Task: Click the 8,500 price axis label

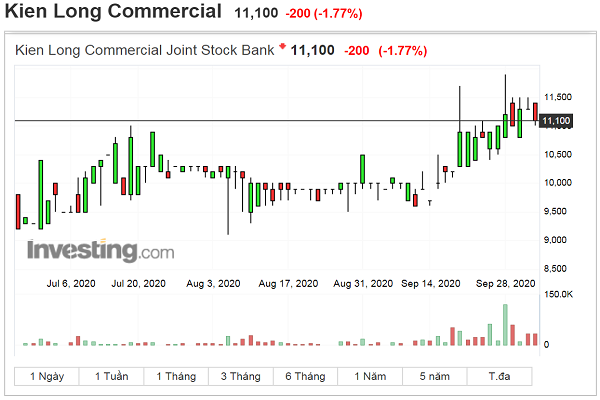Action: (555, 269)
